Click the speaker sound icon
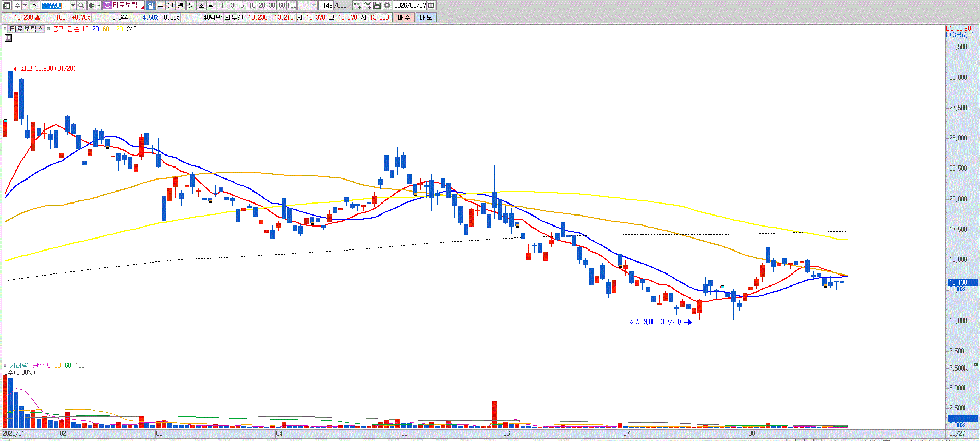 (91, 5)
